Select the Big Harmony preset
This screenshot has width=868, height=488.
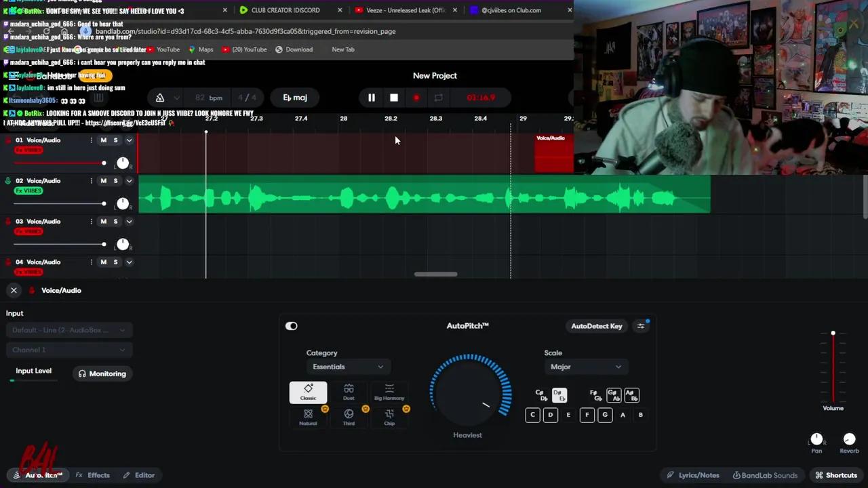point(389,392)
